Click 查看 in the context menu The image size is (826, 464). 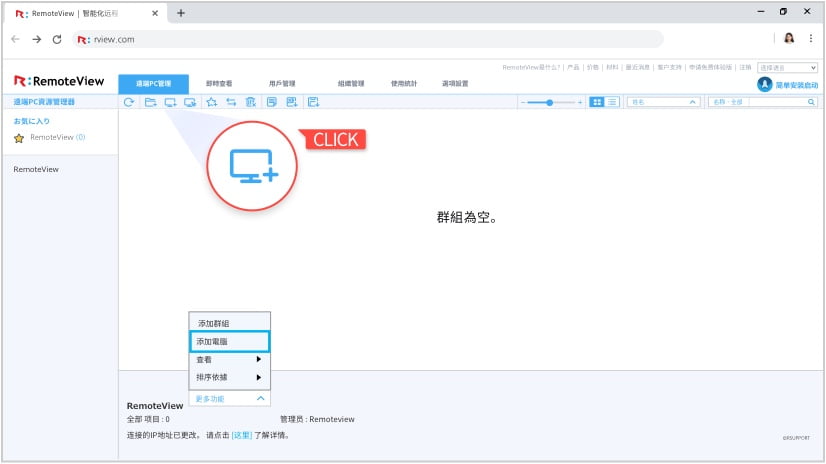(x=230, y=360)
